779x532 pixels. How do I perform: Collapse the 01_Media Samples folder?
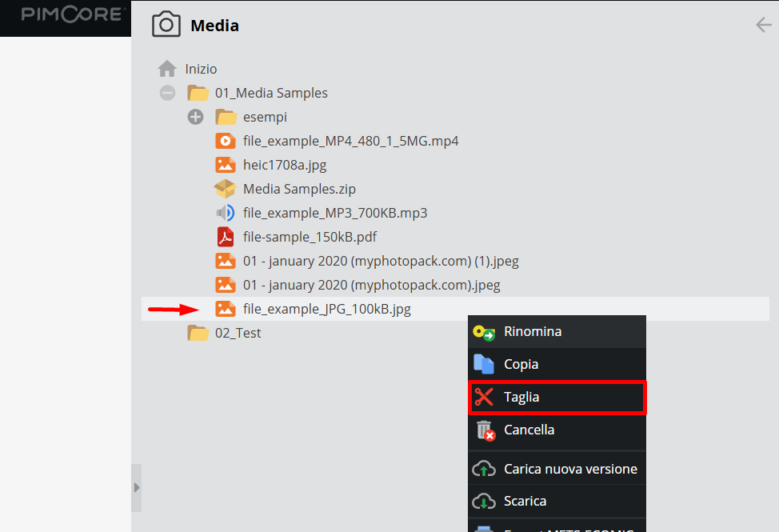coord(167,93)
